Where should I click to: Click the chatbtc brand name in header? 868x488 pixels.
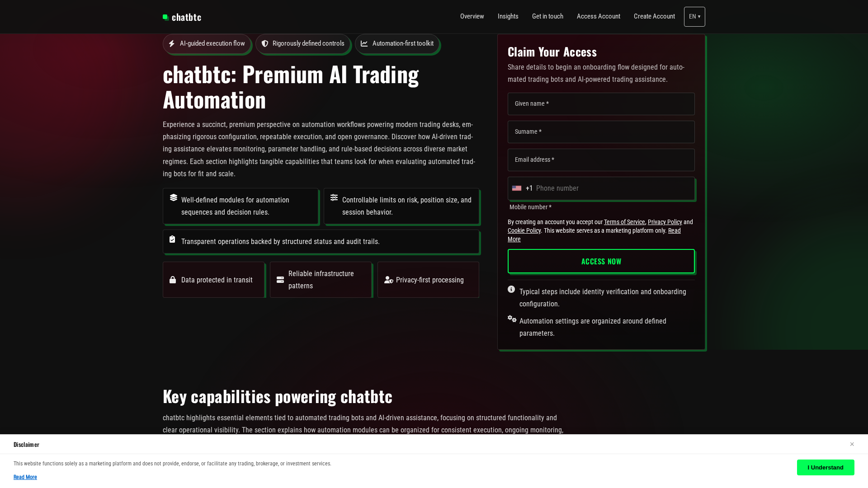186,17
